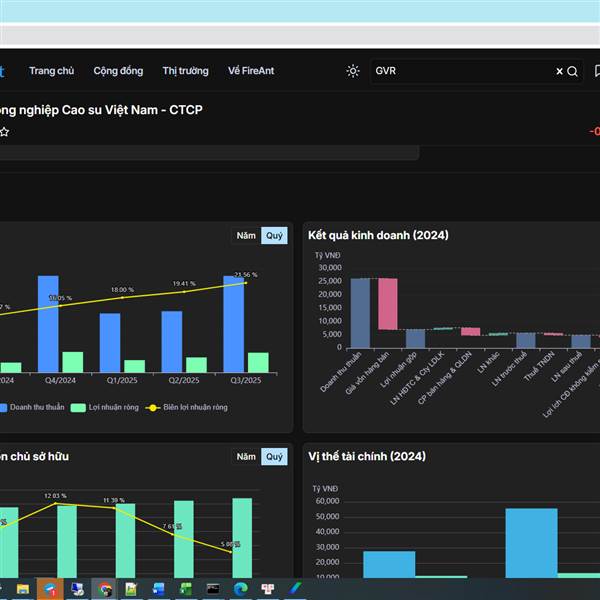Image resolution: width=600 pixels, height=600 pixels.
Task: Toggle Lợi nhuận ròng legend series
Action: [x=105, y=408]
